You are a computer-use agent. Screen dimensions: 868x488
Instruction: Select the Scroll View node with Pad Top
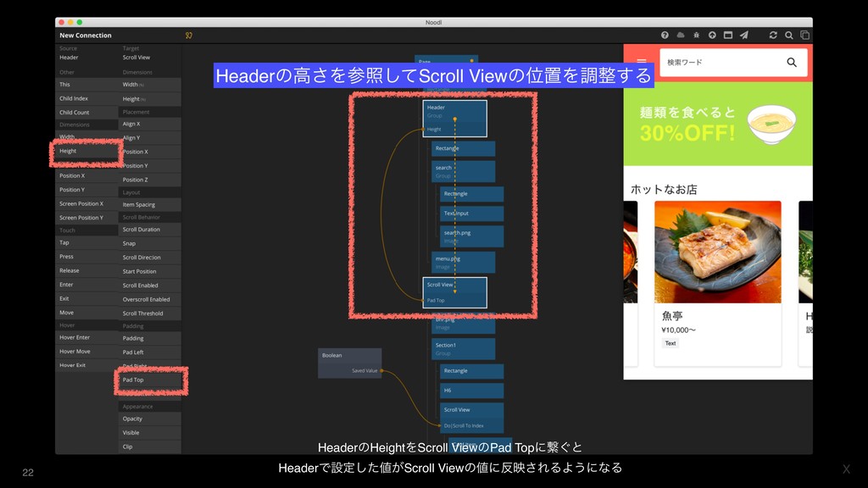coord(454,292)
